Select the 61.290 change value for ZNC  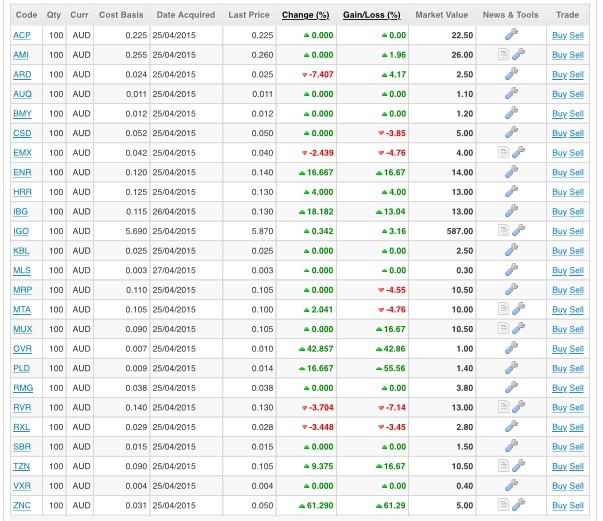coord(320,505)
